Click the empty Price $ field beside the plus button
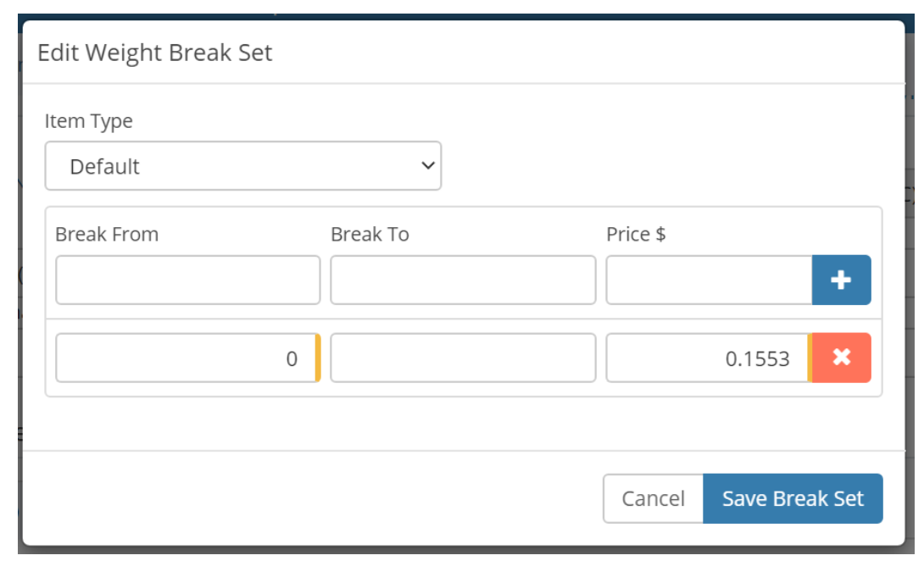Viewport: 924px width, 561px height. (709, 280)
